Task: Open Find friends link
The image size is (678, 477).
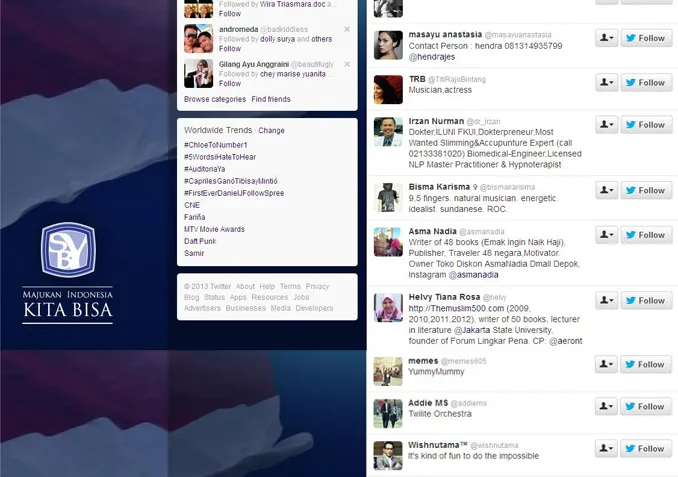Action: [271, 99]
